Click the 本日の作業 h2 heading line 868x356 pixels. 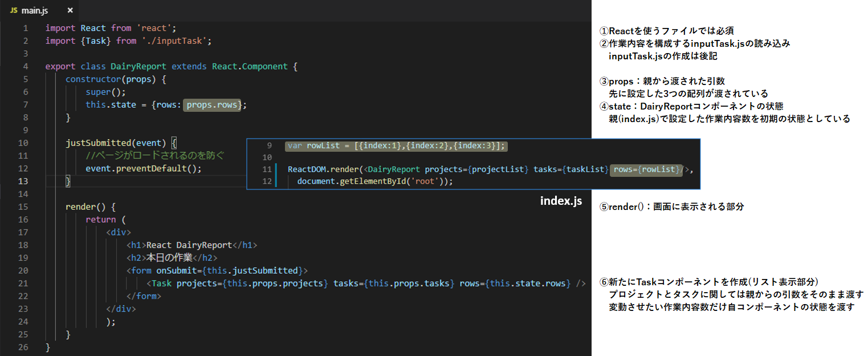172,257
